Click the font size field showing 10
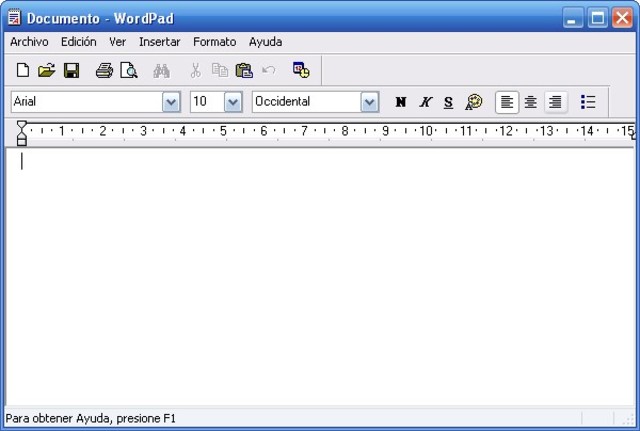Viewport: 640px width, 431px height. pos(207,102)
